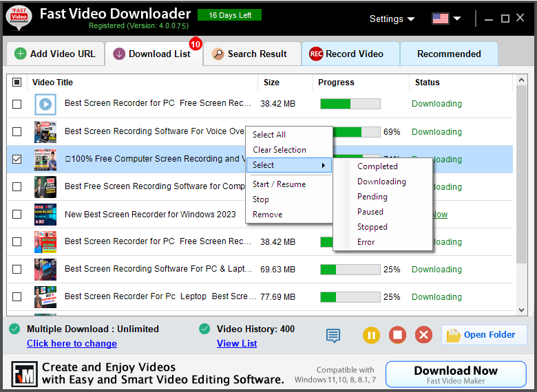This screenshot has height=392, width=537.
Task: Open the language flag dropdown
Action: click(446, 19)
